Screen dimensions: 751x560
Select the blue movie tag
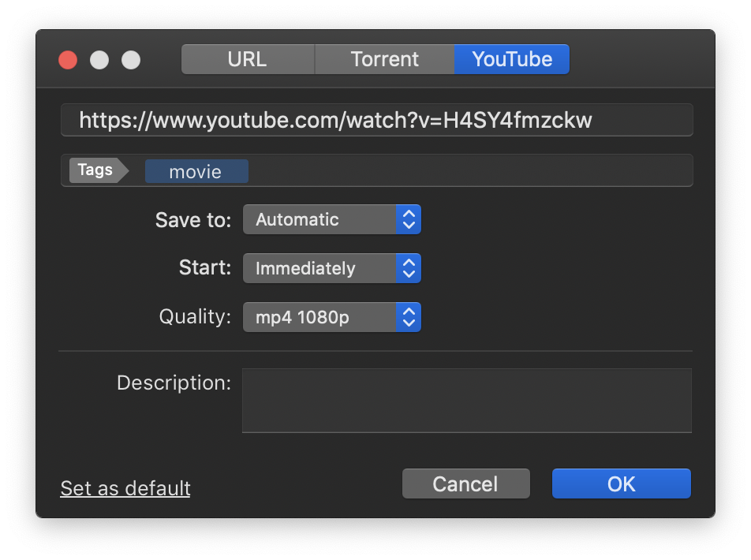[196, 170]
